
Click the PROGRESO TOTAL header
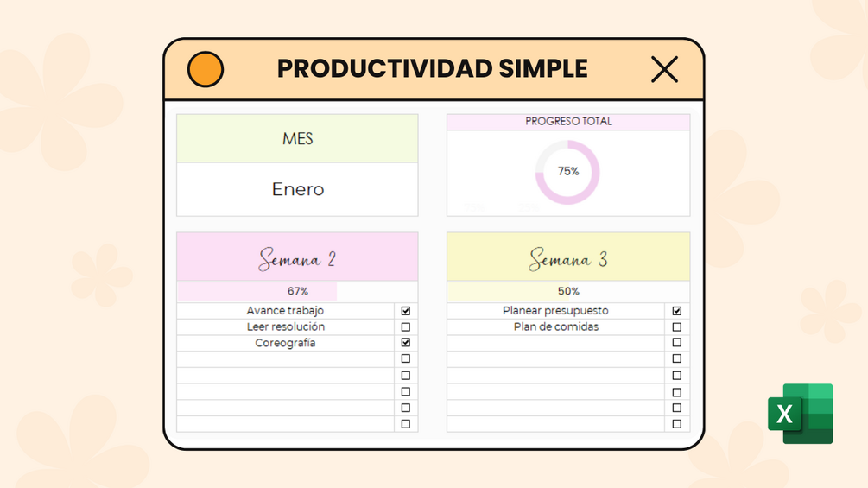tap(568, 121)
